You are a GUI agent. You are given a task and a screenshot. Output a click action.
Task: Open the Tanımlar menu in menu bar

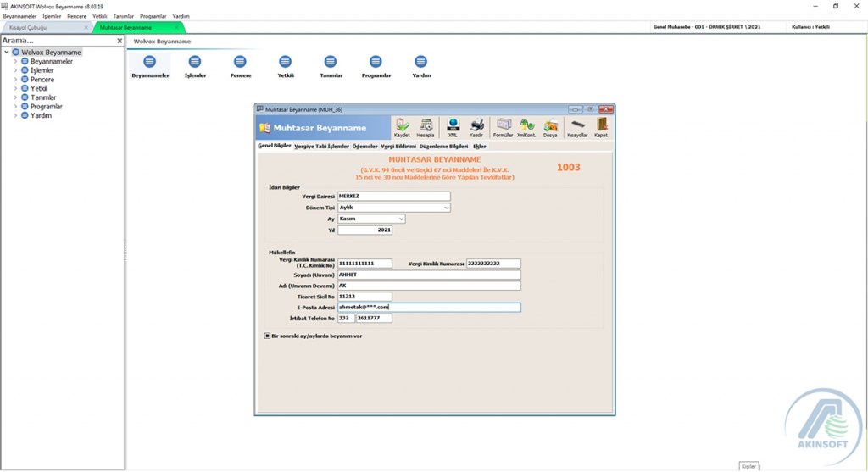tap(124, 16)
